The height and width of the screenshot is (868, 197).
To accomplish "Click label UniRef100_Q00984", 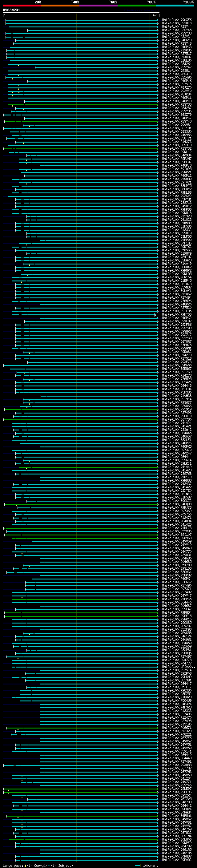I will [x=177, y=125].
